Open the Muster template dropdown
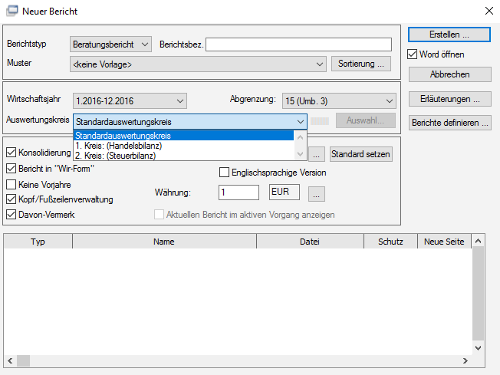Screen dimensions: 500x375 tap(198, 64)
